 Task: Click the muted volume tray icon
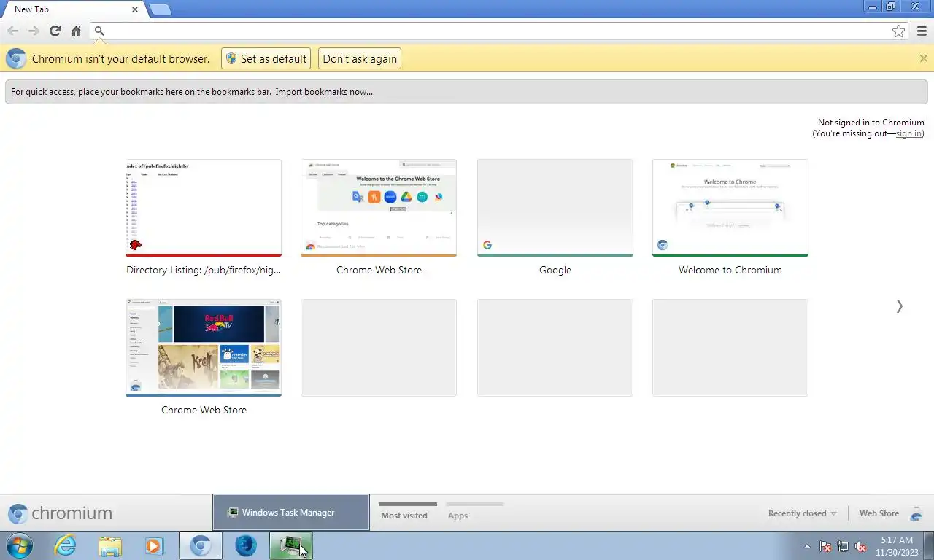coord(860,546)
